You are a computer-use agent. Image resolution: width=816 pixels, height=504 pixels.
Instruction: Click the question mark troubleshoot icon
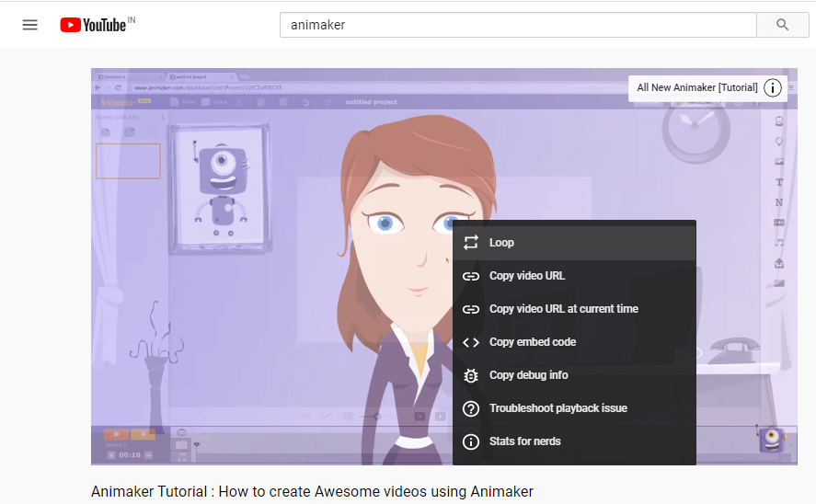click(471, 408)
